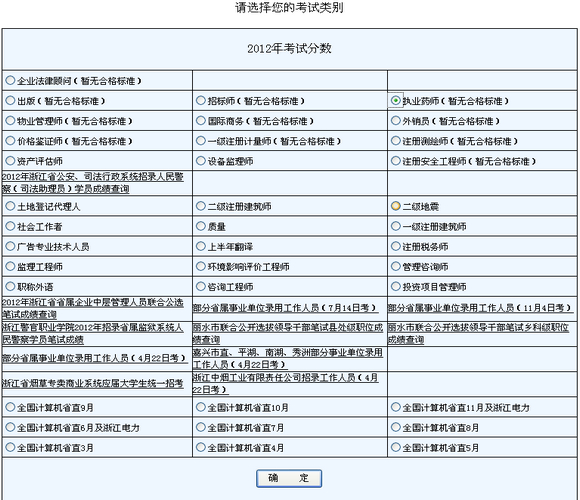Viewport: 580px width, 500px height.
Task: Select 全国计算机省直9月 radio button
Action: click(10, 407)
